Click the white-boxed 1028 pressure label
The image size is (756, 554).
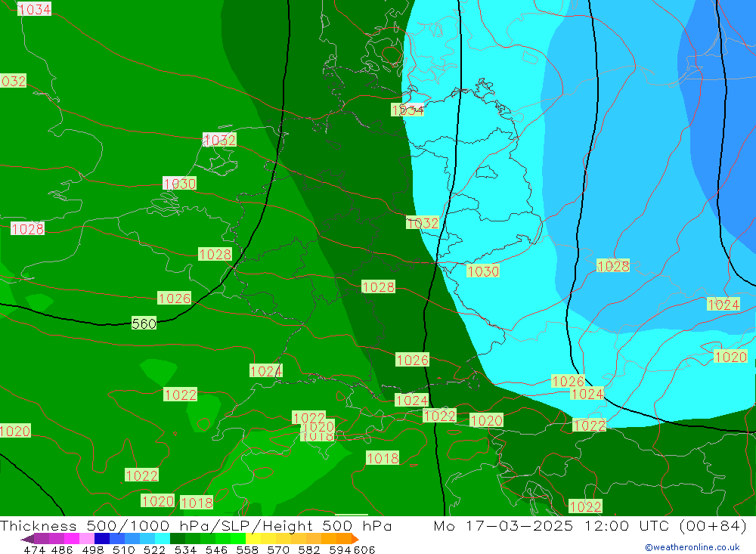coord(27,228)
